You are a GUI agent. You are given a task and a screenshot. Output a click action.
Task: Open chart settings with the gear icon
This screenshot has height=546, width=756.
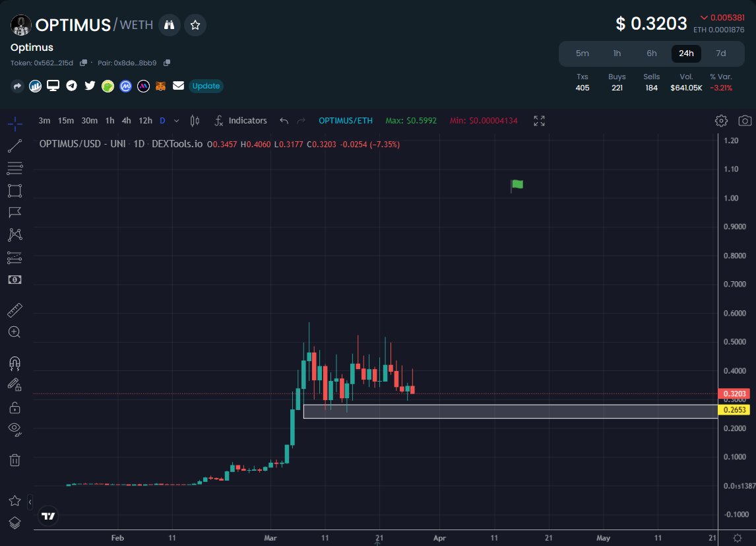coord(721,121)
